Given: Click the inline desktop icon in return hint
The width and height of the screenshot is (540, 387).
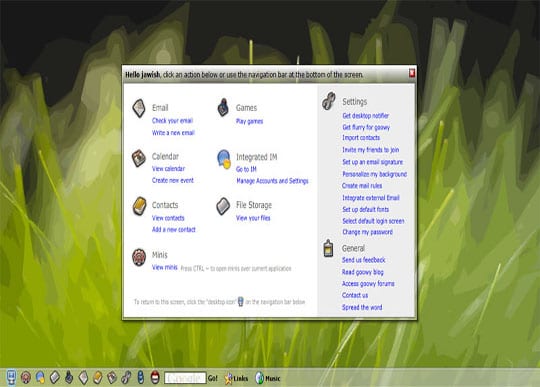Looking at the screenshot, I should coord(241,301).
